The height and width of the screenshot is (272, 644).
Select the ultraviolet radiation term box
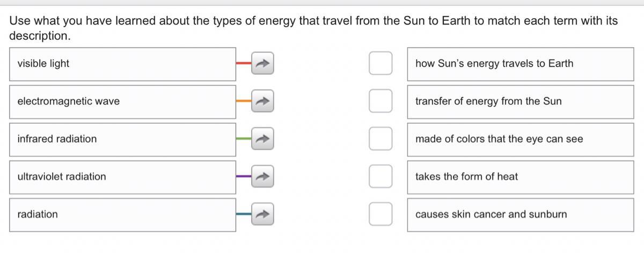pyautogui.click(x=122, y=177)
